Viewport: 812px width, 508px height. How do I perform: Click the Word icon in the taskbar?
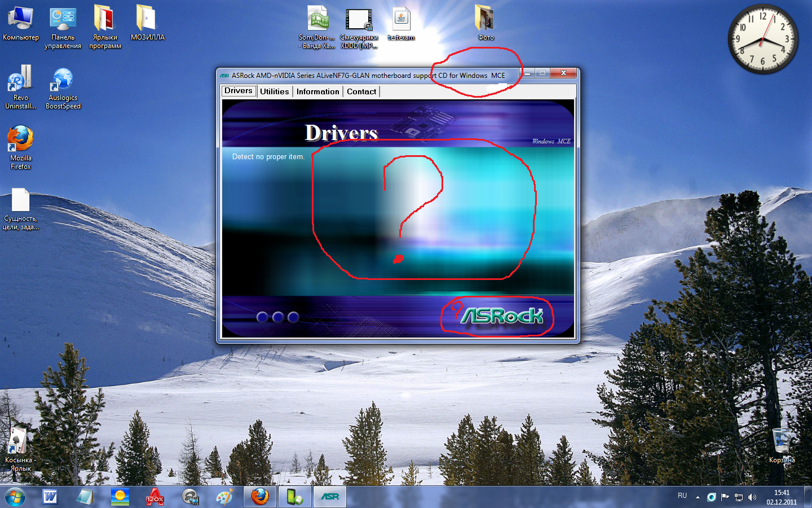click(50, 497)
